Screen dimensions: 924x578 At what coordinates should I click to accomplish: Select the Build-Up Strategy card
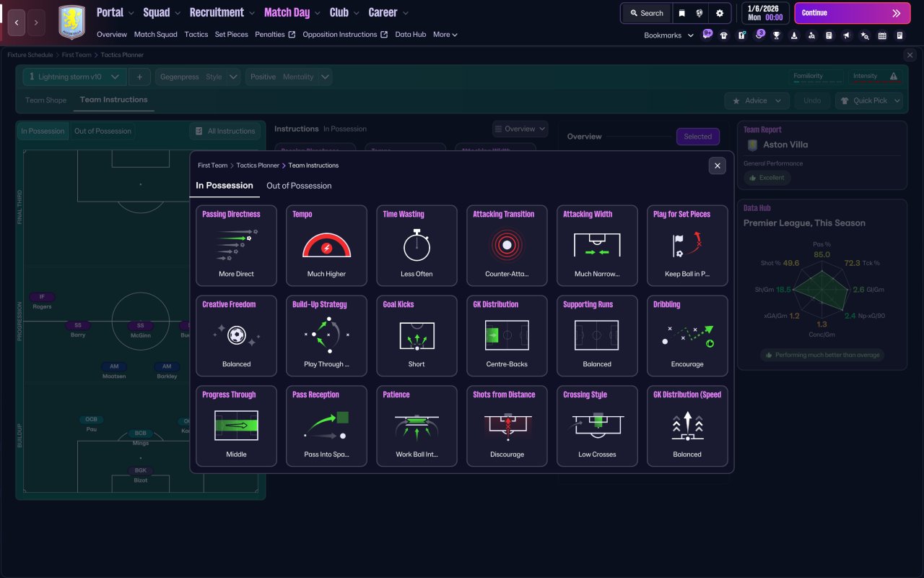pos(326,336)
